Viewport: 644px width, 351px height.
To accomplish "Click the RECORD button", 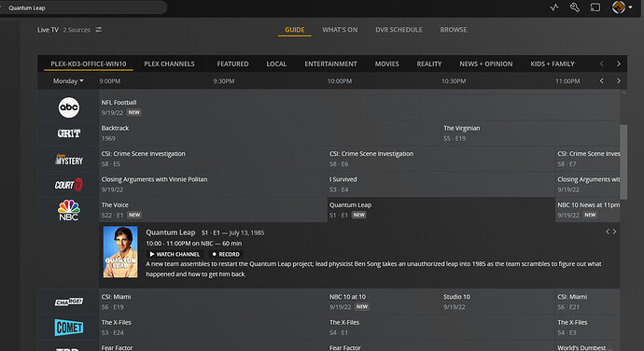I will coord(226,254).
